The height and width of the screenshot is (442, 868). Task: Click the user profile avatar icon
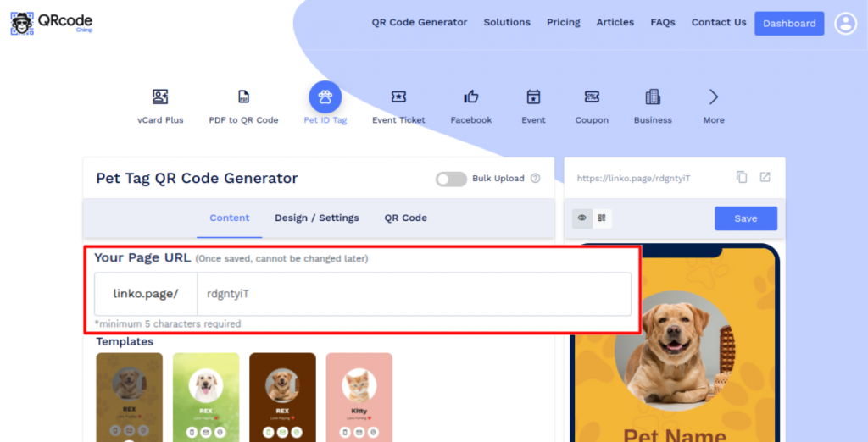pyautogui.click(x=846, y=23)
